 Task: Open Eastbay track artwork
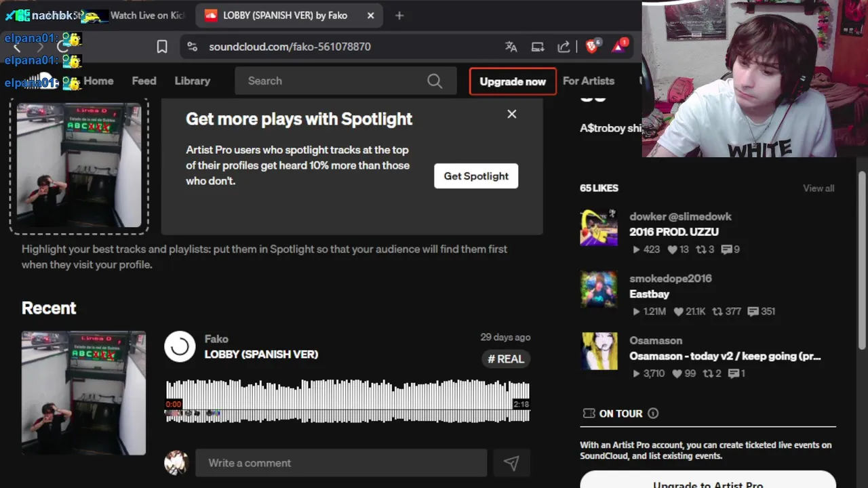click(599, 289)
